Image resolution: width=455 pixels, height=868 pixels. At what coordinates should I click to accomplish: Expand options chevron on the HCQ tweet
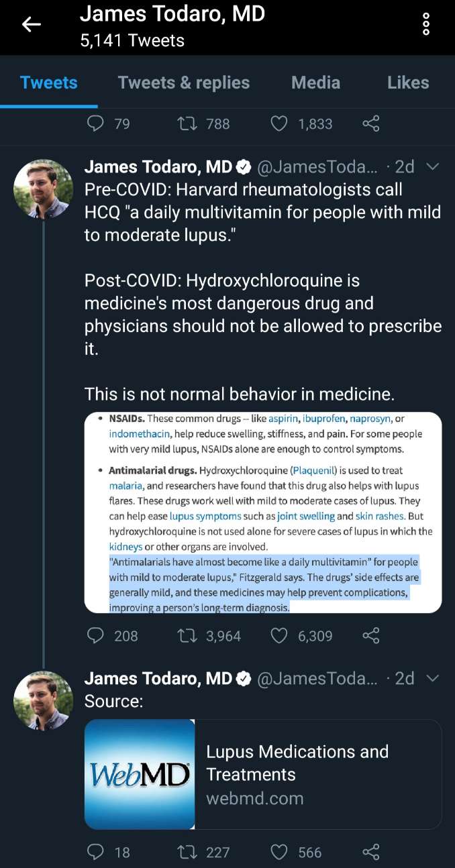(434, 167)
